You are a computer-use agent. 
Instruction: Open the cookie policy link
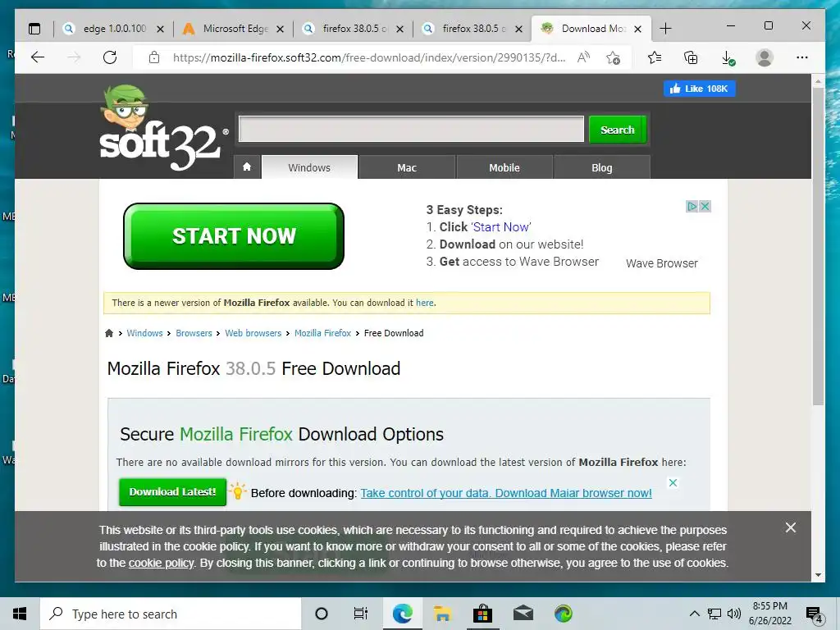click(x=161, y=563)
